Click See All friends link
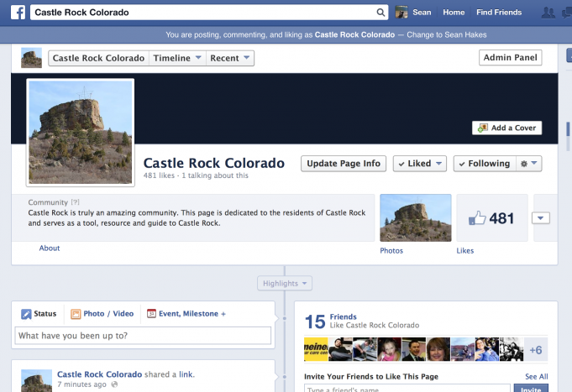Screen dimensions: 572x392 tap(537, 376)
